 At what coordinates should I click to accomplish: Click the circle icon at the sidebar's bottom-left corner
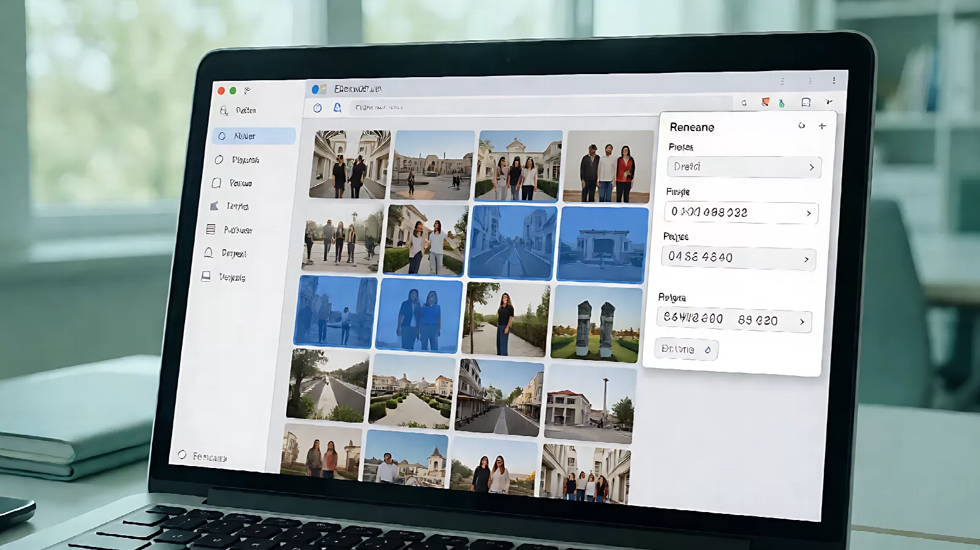(182, 455)
